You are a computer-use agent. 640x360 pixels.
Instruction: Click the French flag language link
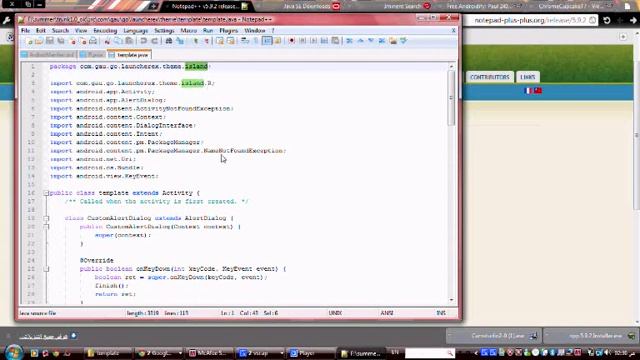click(528, 91)
